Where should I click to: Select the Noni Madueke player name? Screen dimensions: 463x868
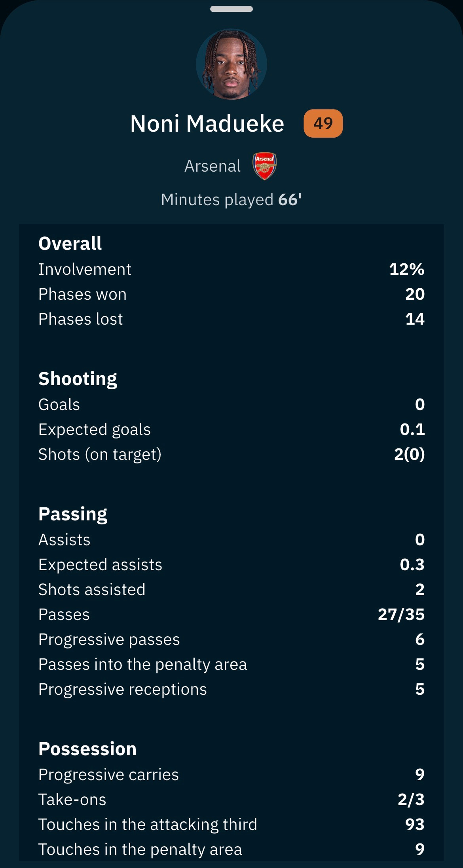[x=207, y=123]
